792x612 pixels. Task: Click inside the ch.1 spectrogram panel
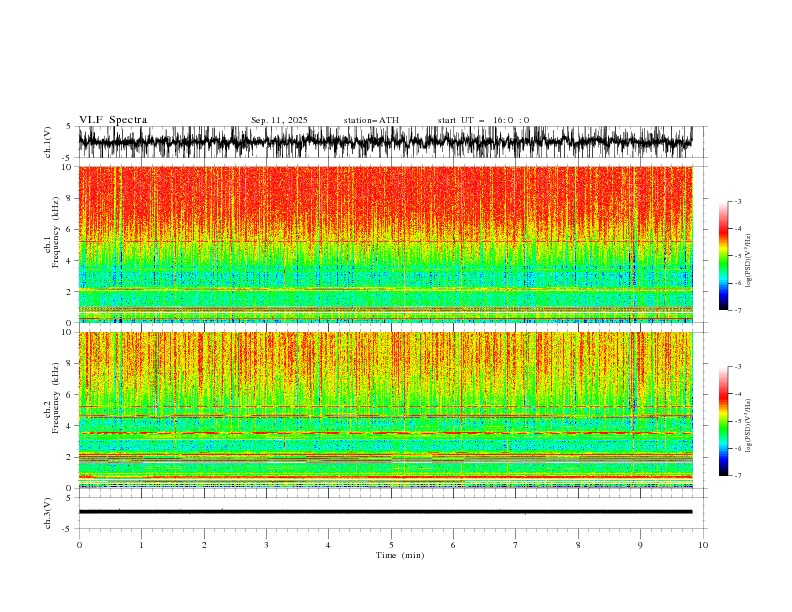(385, 244)
